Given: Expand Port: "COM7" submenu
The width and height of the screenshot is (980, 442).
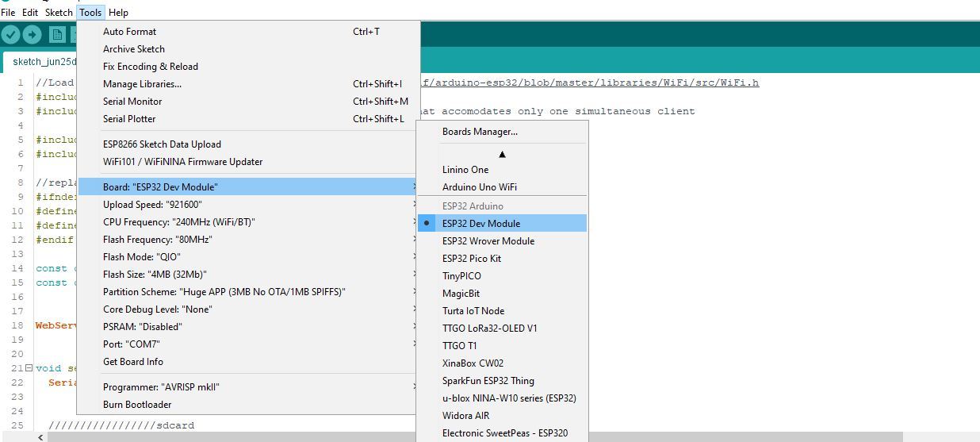Looking at the screenshot, I should click(248, 344).
